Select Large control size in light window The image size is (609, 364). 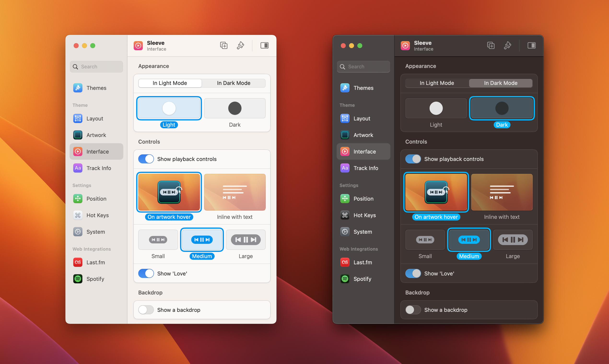246,240
